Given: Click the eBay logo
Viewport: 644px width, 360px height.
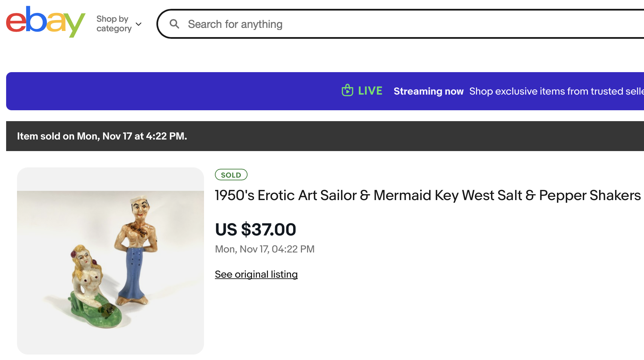Looking at the screenshot, I should pyautogui.click(x=46, y=22).
